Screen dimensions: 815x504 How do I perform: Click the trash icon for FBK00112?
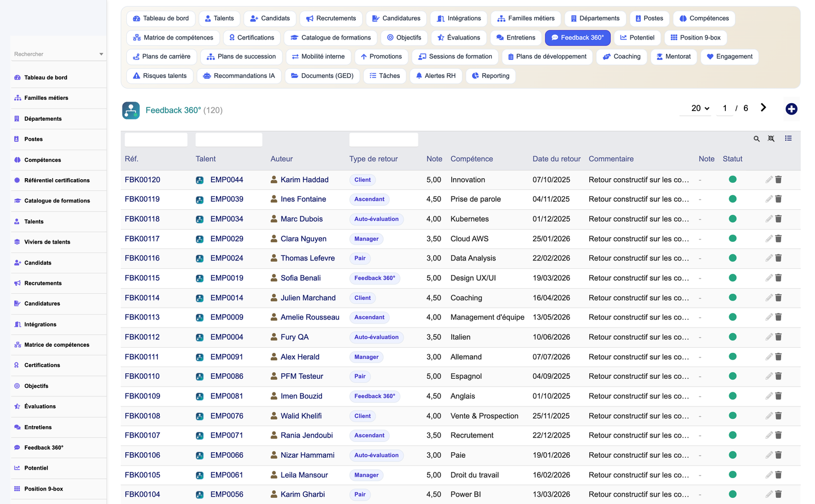[x=778, y=337]
